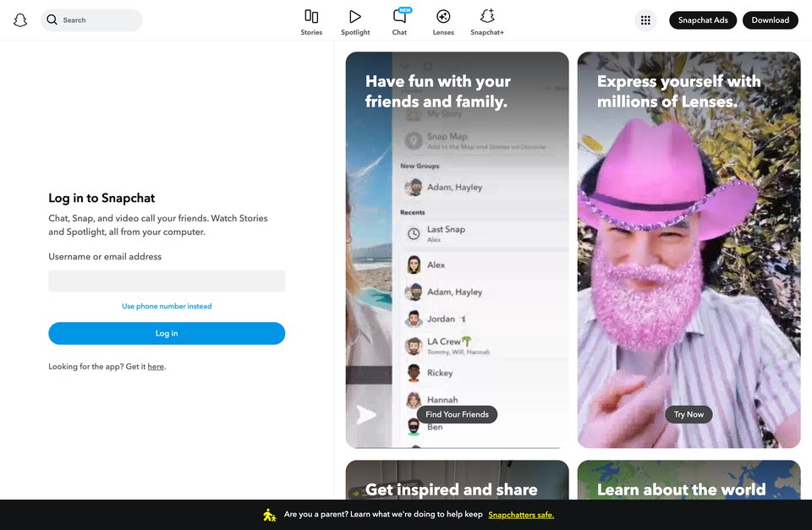The width and height of the screenshot is (812, 530).
Task: Click the blue Log in button
Action: [167, 333]
